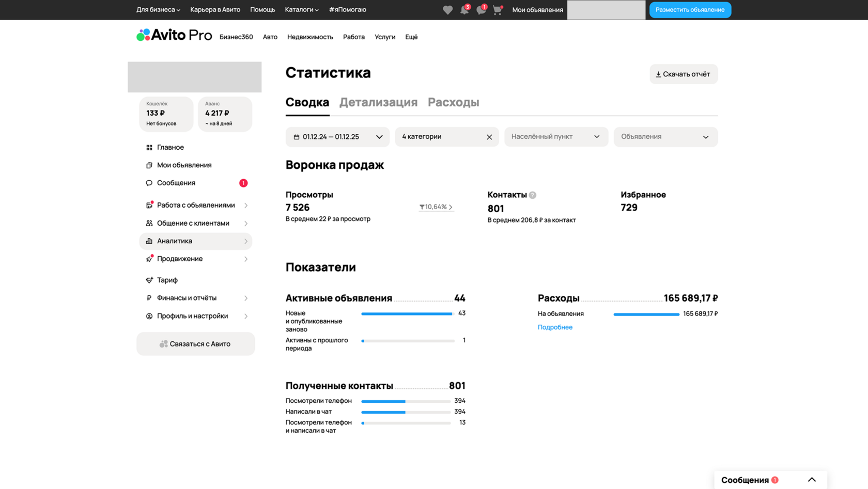Click the Тариф diamond icon
The height and width of the screenshot is (489, 868).
tap(149, 280)
